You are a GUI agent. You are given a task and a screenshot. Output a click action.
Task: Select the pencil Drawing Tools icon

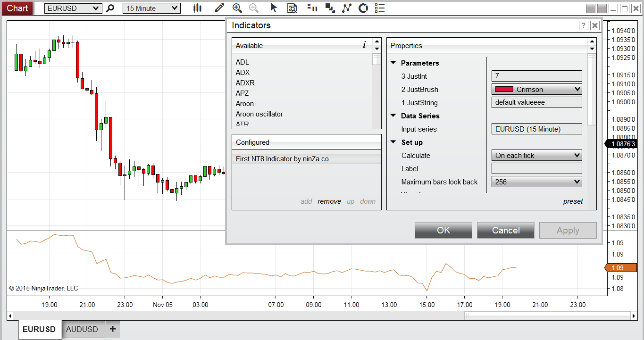tap(219, 8)
